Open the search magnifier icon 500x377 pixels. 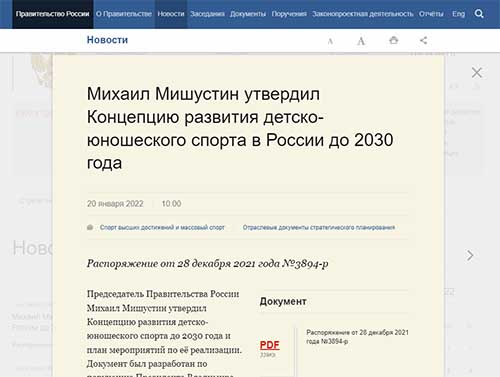coord(479,14)
